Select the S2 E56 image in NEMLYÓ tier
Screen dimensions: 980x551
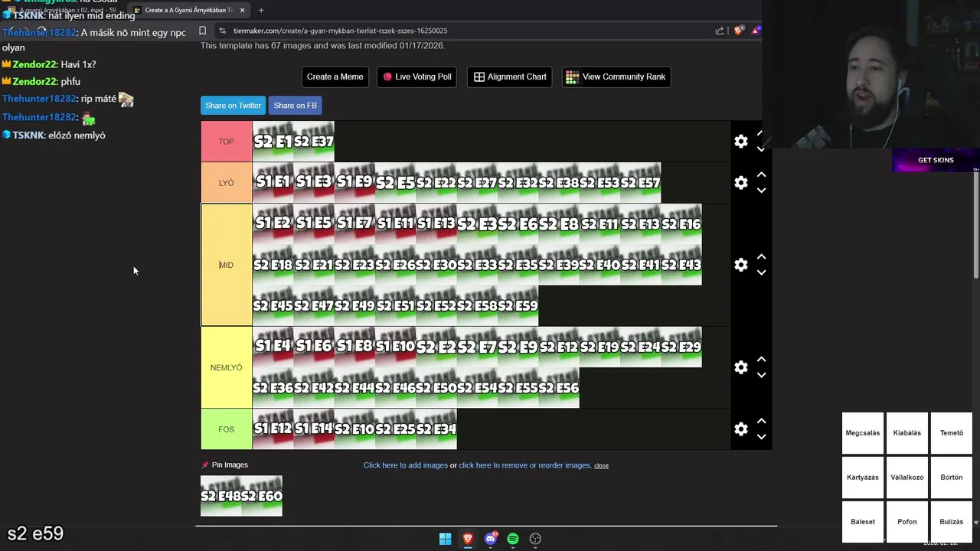(559, 388)
